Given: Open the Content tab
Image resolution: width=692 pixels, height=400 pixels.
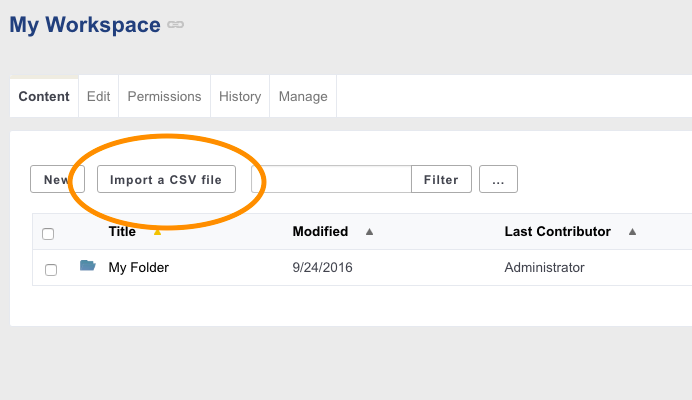Looking at the screenshot, I should click(44, 96).
